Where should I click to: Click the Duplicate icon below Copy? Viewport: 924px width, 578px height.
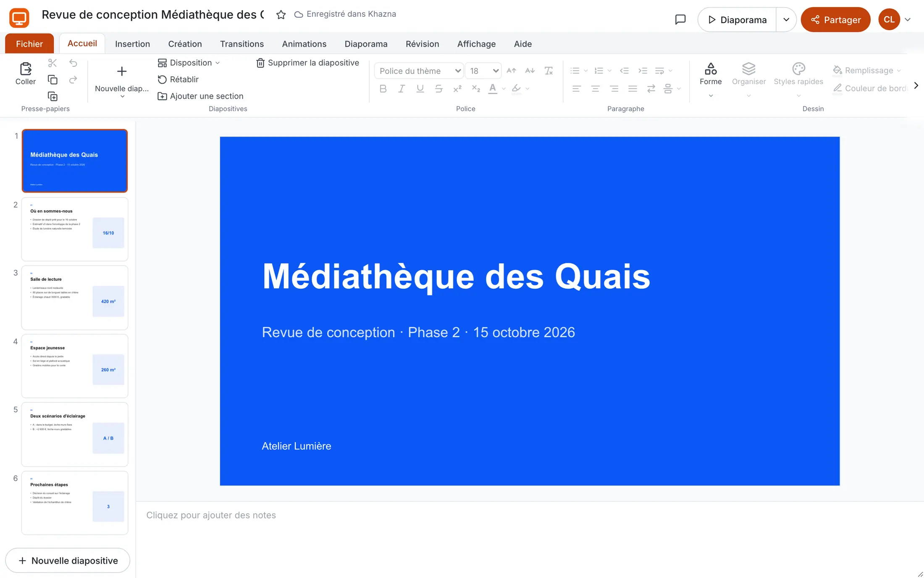point(52,96)
